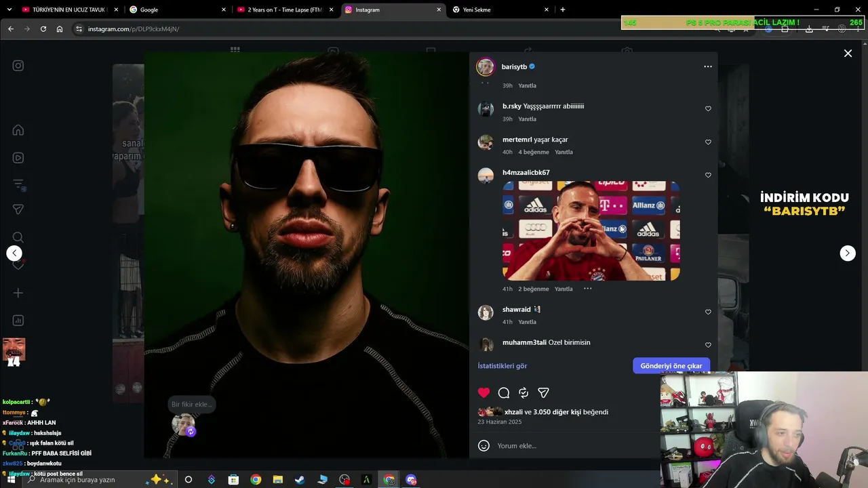Viewport: 868px width, 488px height.
Task: Open the Reels icon in the sidebar
Action: pyautogui.click(x=18, y=158)
